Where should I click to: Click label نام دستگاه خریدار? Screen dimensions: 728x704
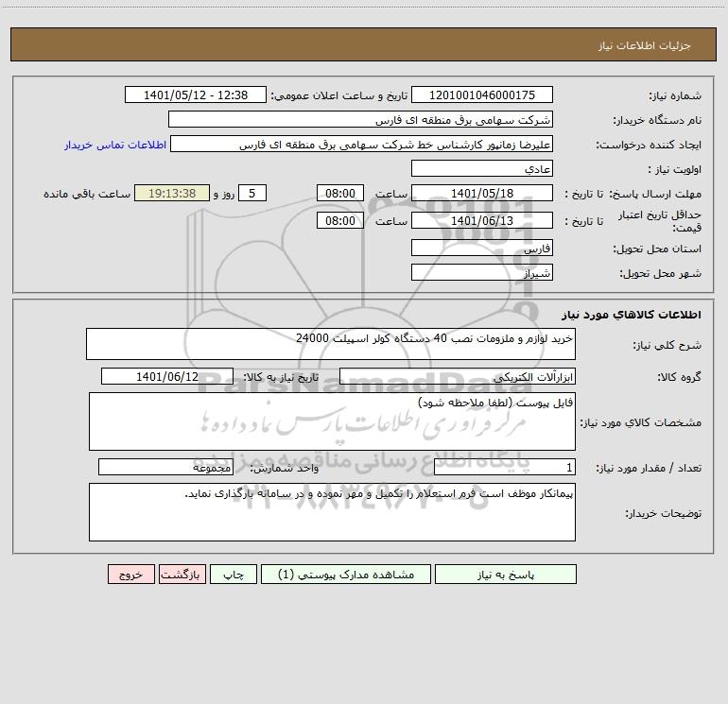pos(657,120)
